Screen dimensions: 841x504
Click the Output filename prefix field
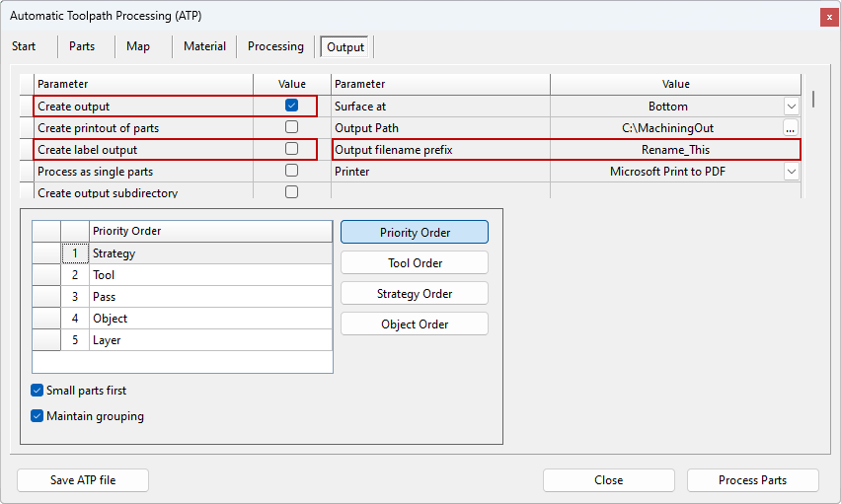675,150
